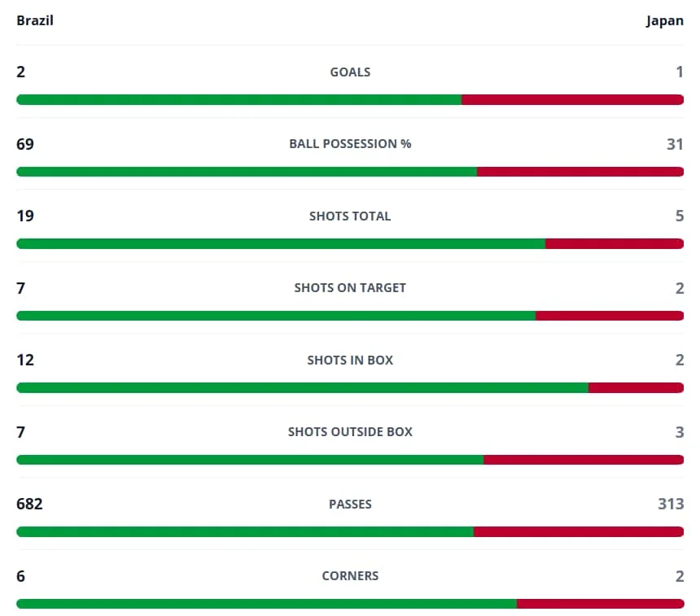Select the GOALS stat label
This screenshot has height=616, width=700.
tap(350, 72)
